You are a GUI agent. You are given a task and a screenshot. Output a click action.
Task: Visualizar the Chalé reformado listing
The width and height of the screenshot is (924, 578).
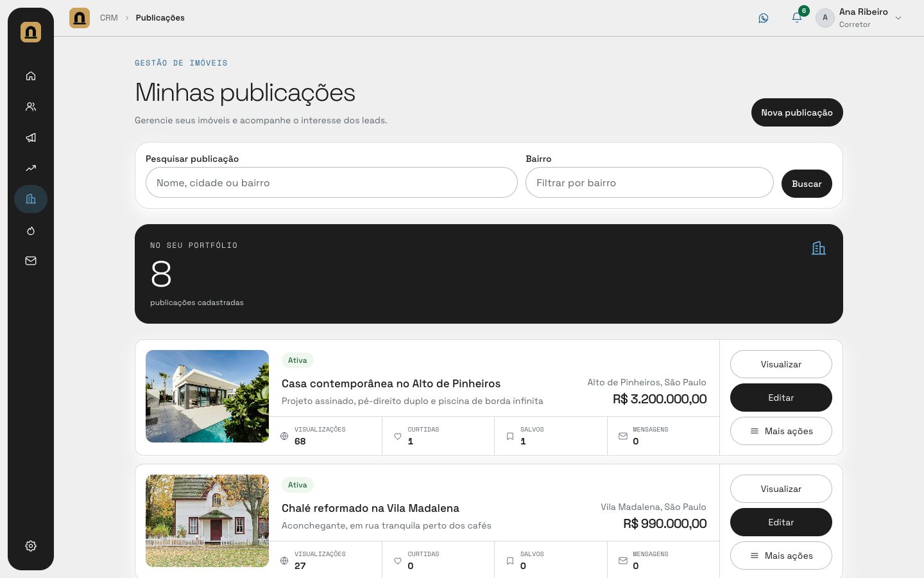[x=781, y=489]
